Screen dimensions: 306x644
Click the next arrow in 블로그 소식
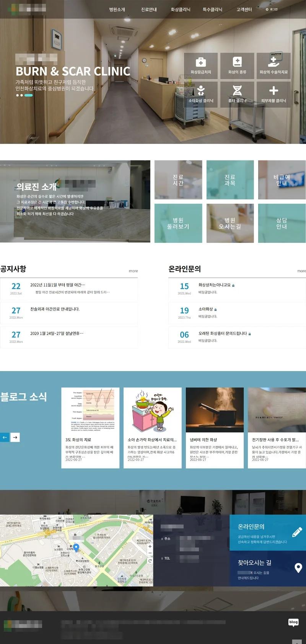15,437
